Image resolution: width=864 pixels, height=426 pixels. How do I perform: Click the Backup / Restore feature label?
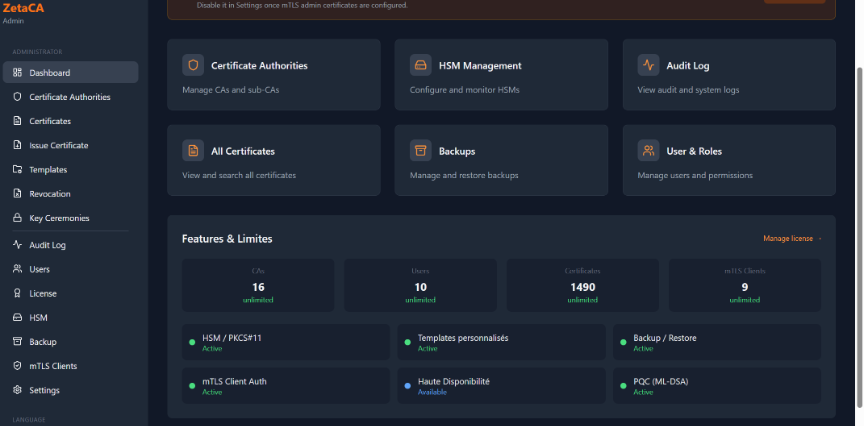click(665, 338)
